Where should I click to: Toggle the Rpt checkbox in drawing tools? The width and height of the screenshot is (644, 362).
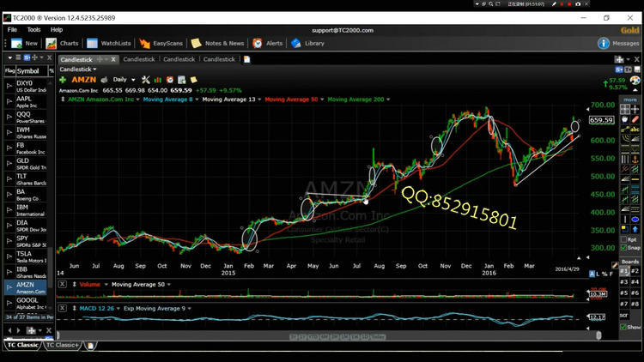click(624, 238)
